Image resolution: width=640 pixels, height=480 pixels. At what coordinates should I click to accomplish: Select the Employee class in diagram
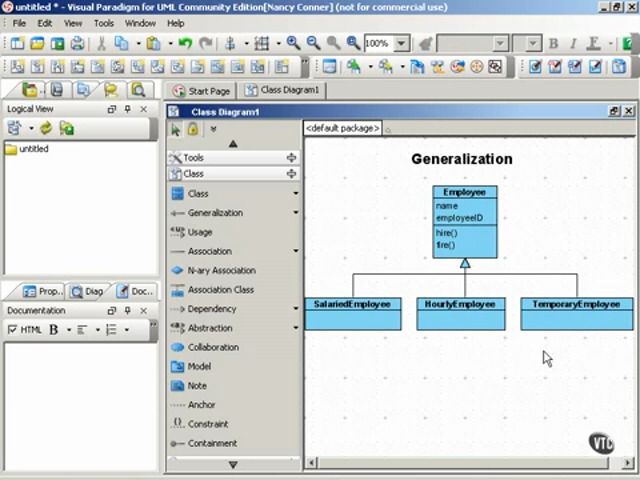(465, 222)
